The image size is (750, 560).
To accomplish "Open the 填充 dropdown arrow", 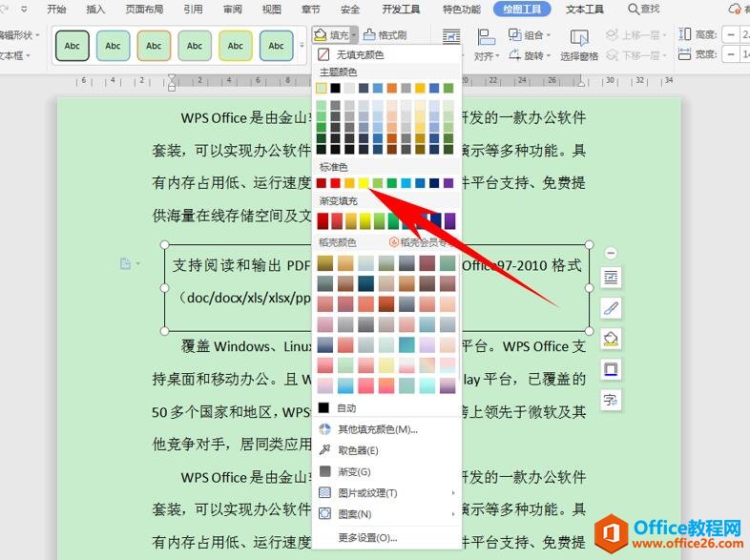I will (353, 35).
